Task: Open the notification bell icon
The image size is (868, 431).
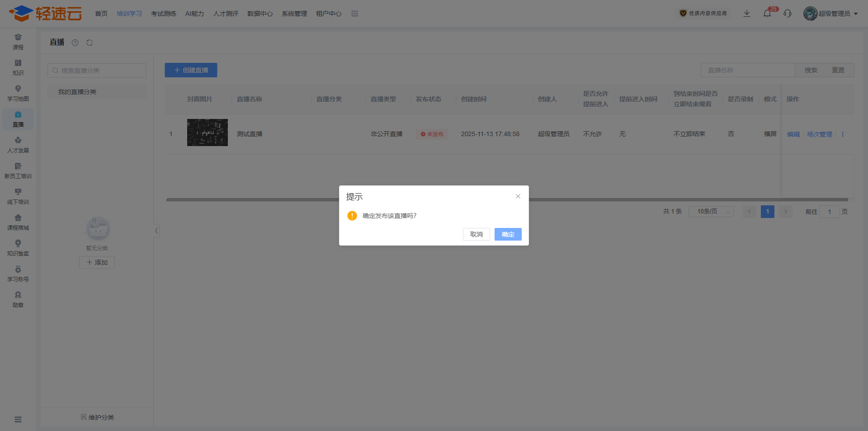Action: [x=767, y=14]
